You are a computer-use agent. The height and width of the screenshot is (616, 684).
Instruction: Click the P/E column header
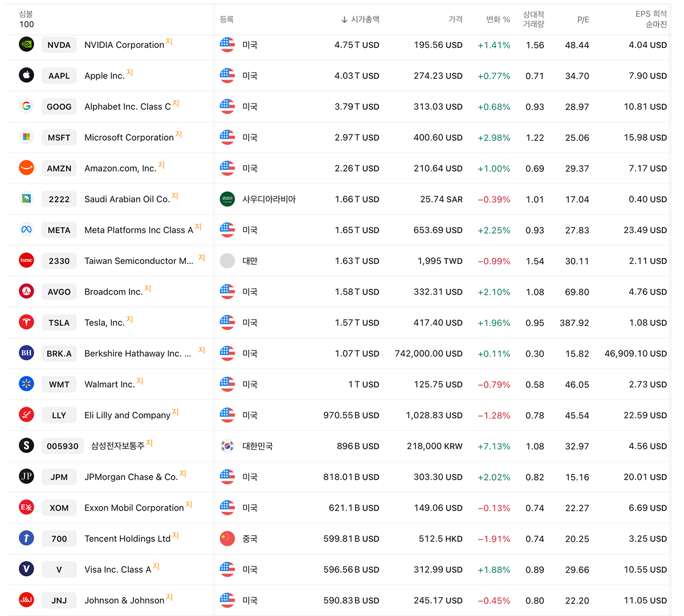(583, 19)
